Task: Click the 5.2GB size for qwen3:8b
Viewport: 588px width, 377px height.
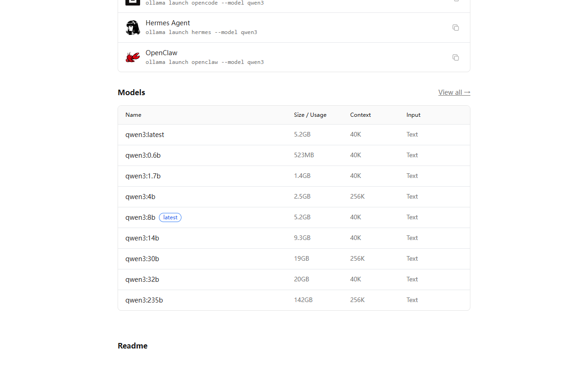Action: coord(302,217)
